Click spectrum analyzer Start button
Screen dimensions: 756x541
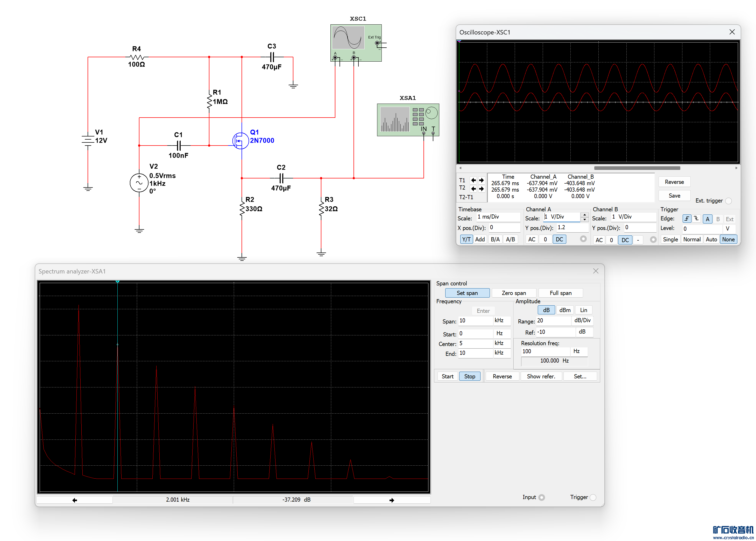click(448, 376)
